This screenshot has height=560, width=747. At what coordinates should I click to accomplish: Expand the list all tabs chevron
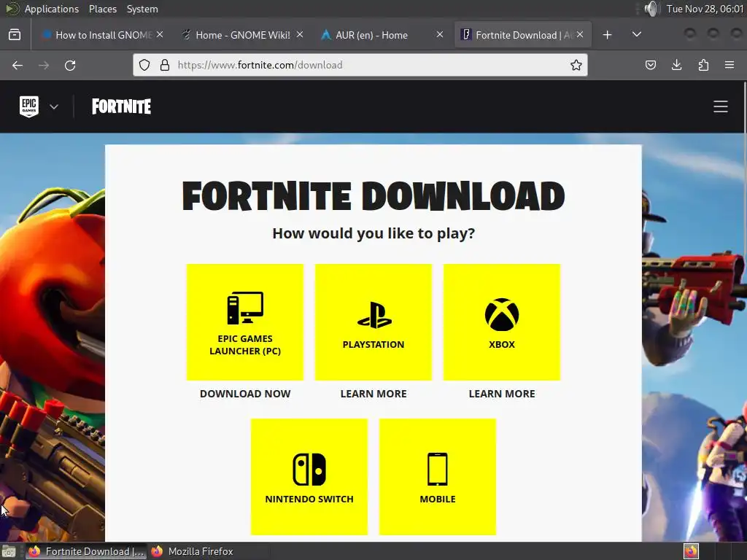click(x=636, y=34)
